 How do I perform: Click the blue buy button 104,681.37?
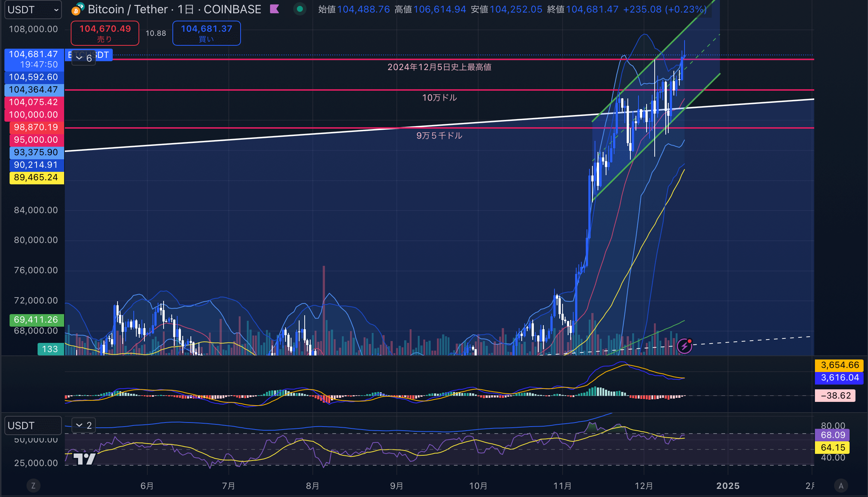pos(207,33)
